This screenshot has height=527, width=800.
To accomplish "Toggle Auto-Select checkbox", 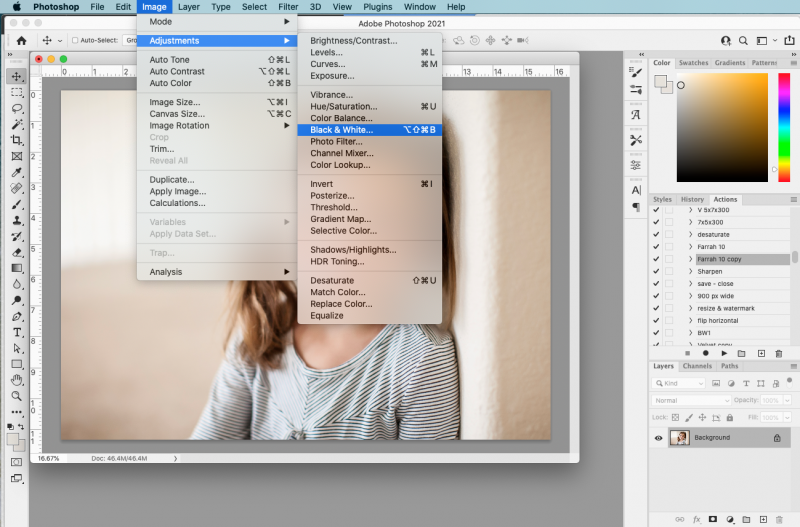I will tap(75, 40).
